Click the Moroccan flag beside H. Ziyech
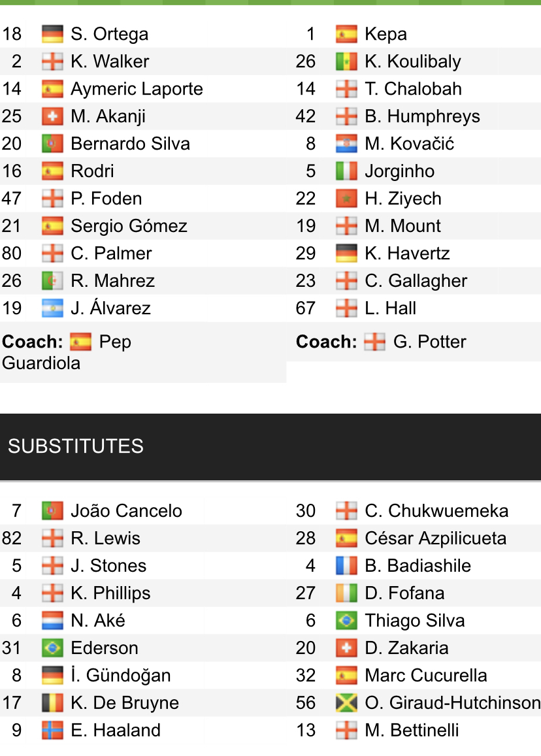Screen dimensions: 541x756 [x=346, y=199]
